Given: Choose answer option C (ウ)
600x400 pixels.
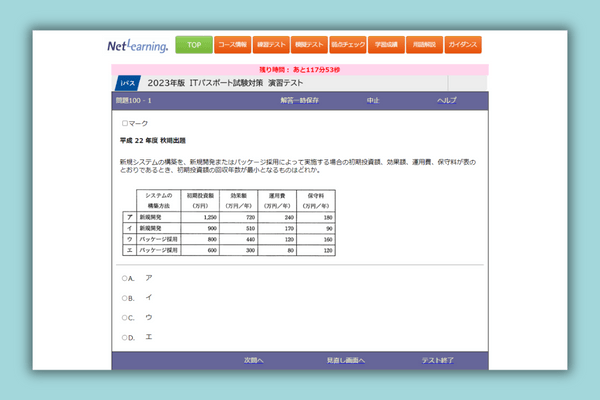Looking at the screenshot, I should click(x=125, y=318).
